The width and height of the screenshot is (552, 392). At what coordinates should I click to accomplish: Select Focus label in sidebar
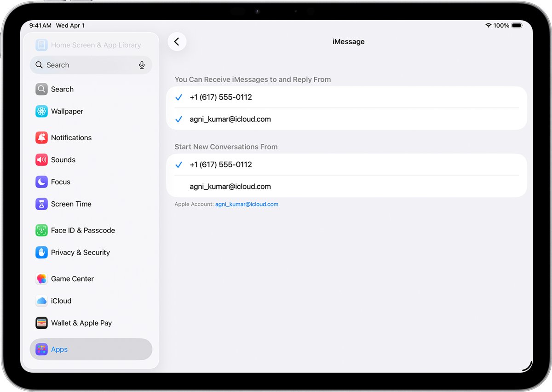click(61, 182)
